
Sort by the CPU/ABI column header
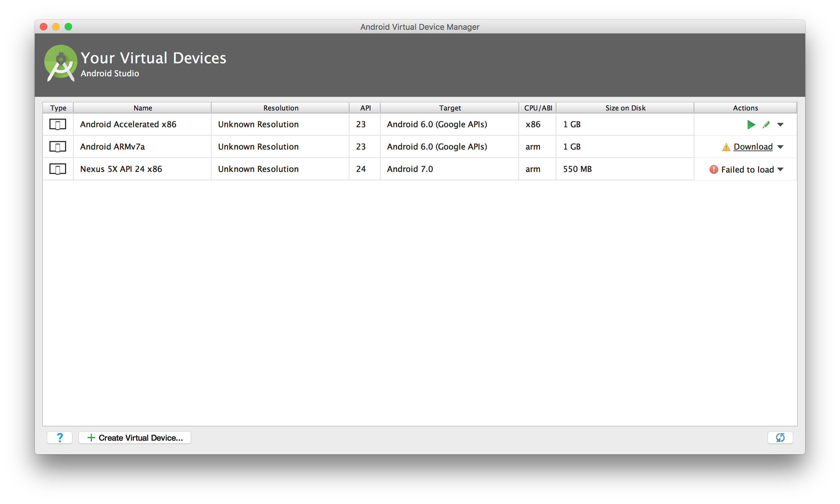(x=538, y=108)
